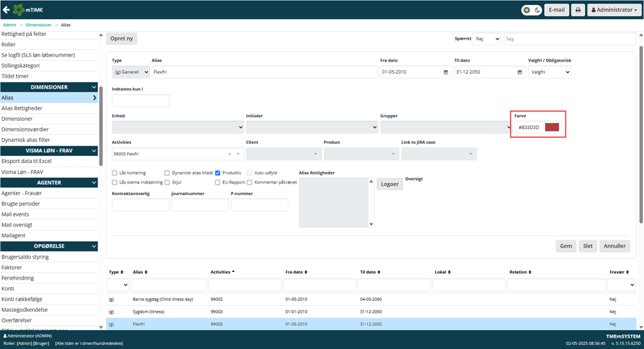Image resolution: width=644 pixels, height=349 pixels.
Task: Enable the Lås kontering checkbox
Action: point(115,173)
